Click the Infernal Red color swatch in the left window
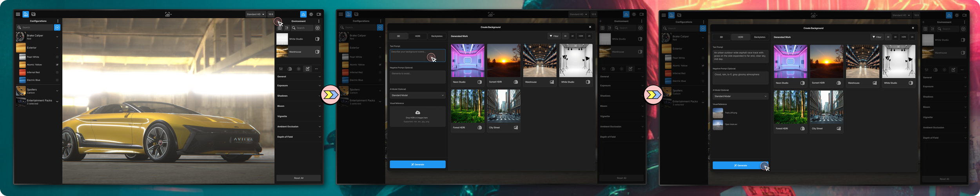This screenshot has height=196, width=980. point(22,72)
